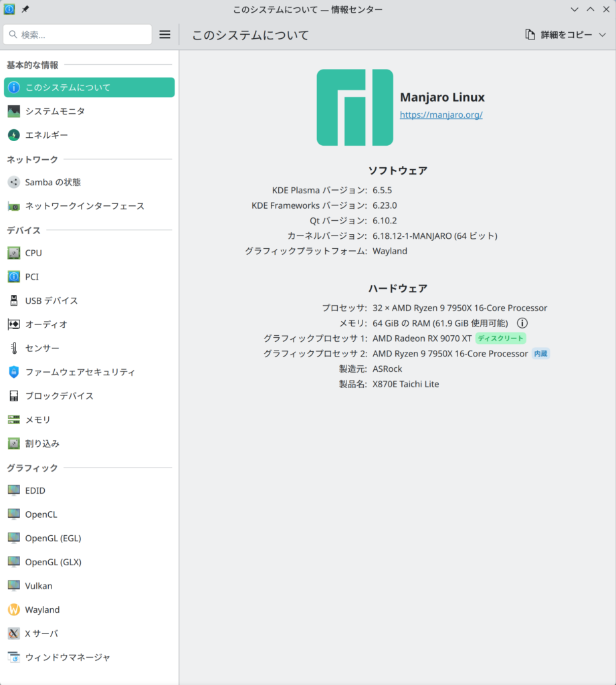Select システムモニタ in sidebar
Image resolution: width=616 pixels, height=685 pixels.
point(55,111)
